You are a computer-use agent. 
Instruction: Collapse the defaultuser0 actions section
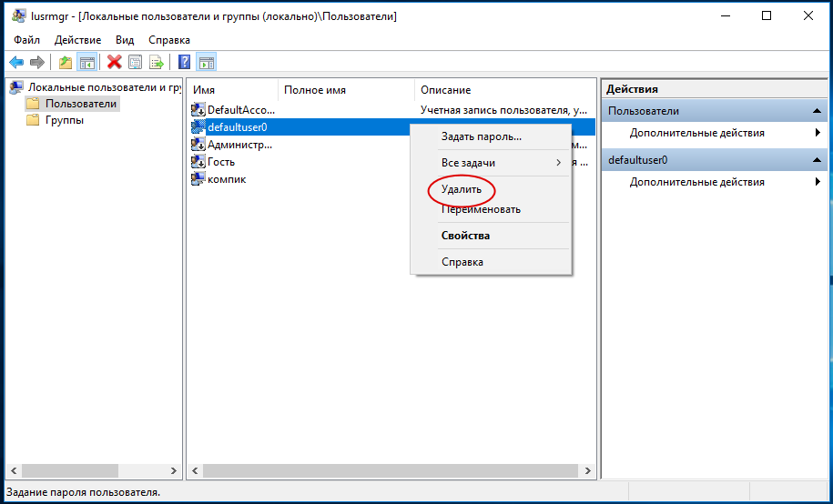point(818,160)
